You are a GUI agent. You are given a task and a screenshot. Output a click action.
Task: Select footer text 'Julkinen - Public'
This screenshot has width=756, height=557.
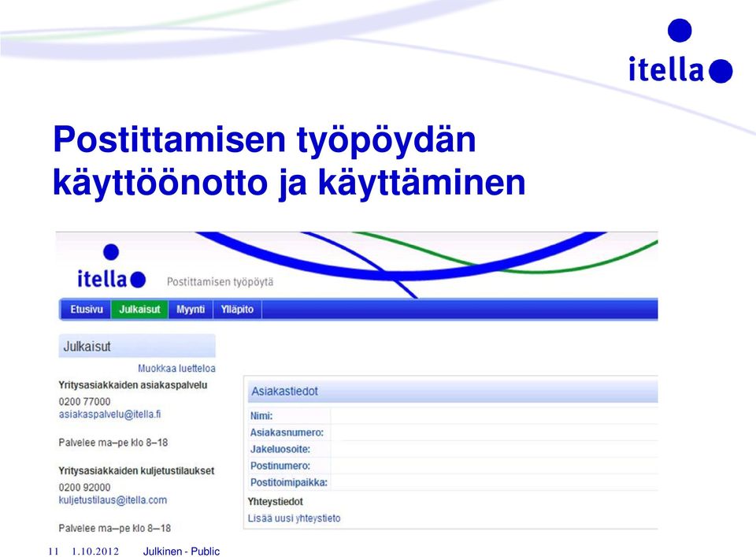coord(181,551)
